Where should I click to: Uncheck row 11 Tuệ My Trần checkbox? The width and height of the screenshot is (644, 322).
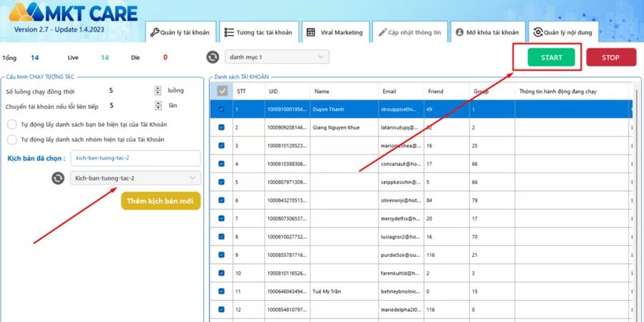(222, 291)
